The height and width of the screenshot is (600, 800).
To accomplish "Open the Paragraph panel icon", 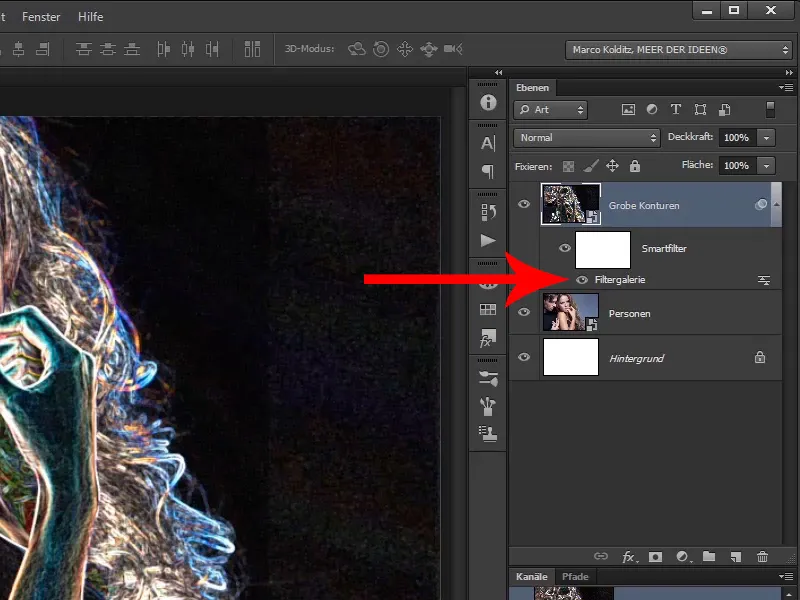I will coord(488,171).
